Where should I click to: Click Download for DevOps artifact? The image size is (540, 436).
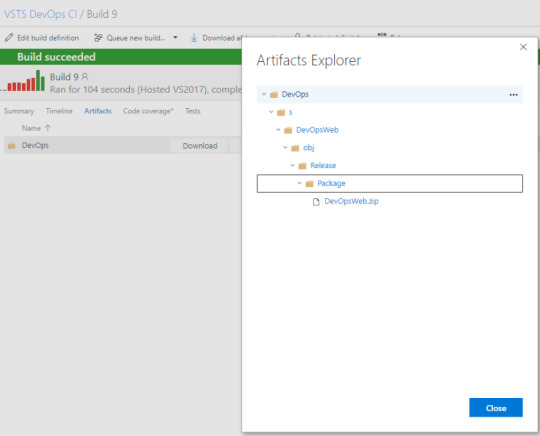[200, 146]
